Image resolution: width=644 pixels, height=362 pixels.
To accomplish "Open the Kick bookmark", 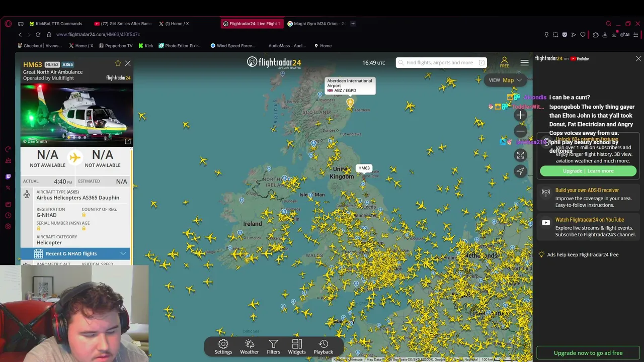I will (145, 46).
